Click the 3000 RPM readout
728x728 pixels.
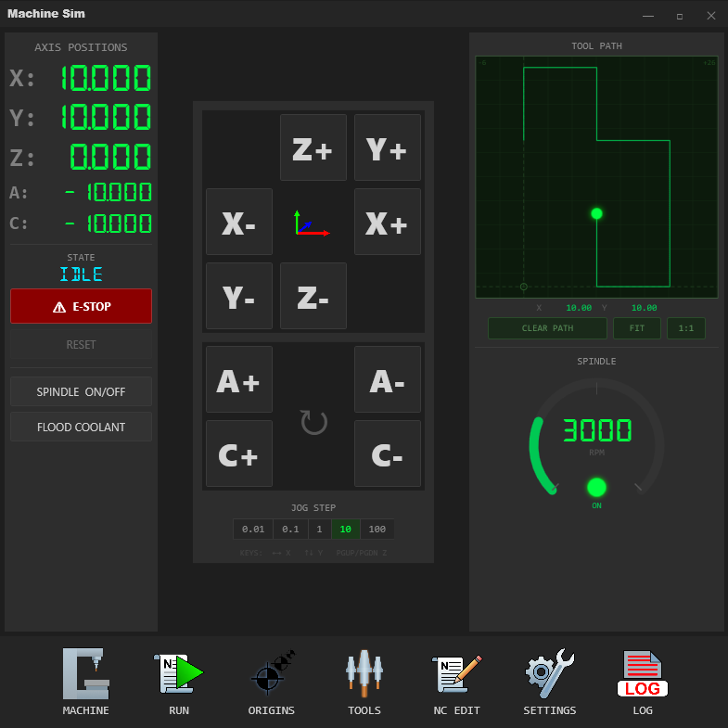tap(597, 430)
